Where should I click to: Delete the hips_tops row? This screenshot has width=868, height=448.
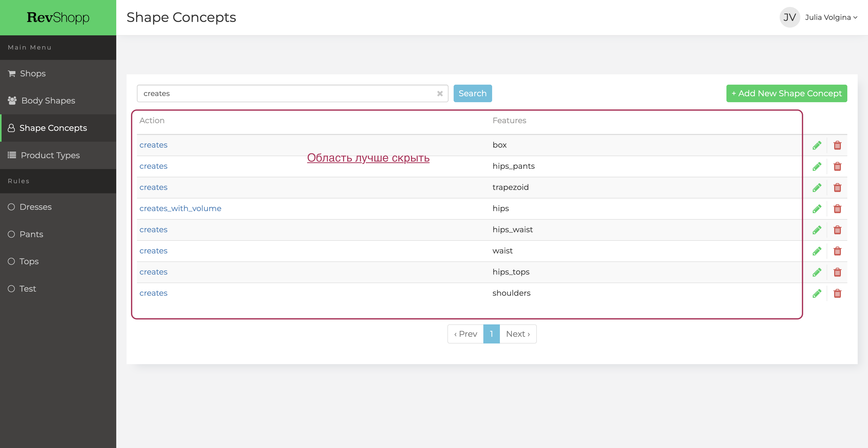point(837,272)
